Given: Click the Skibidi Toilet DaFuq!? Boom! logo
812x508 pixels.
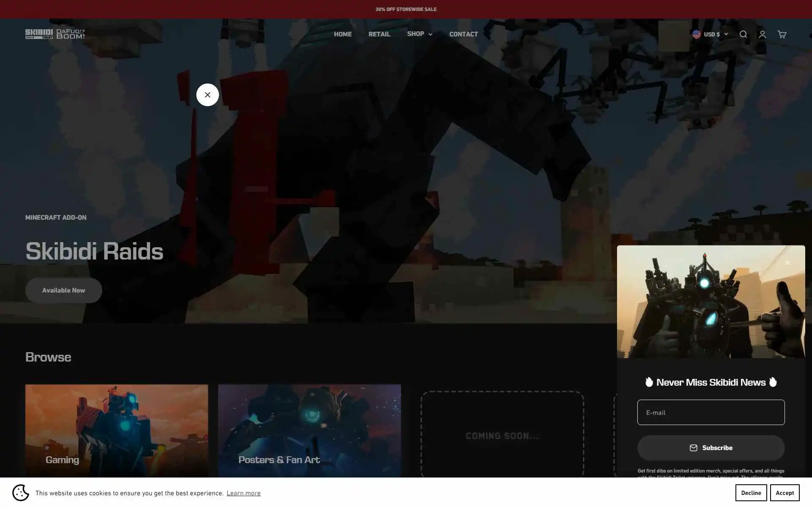Looking at the screenshot, I should click(x=55, y=34).
